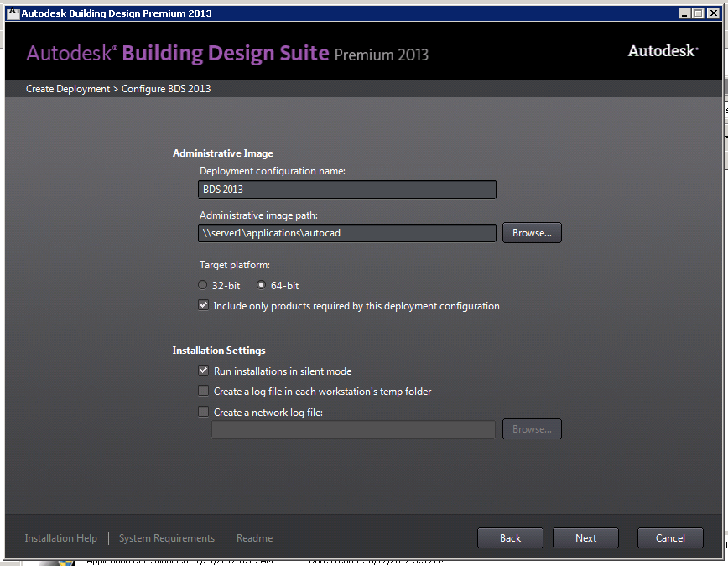
Task: Click the Target platform label
Action: [x=235, y=265]
